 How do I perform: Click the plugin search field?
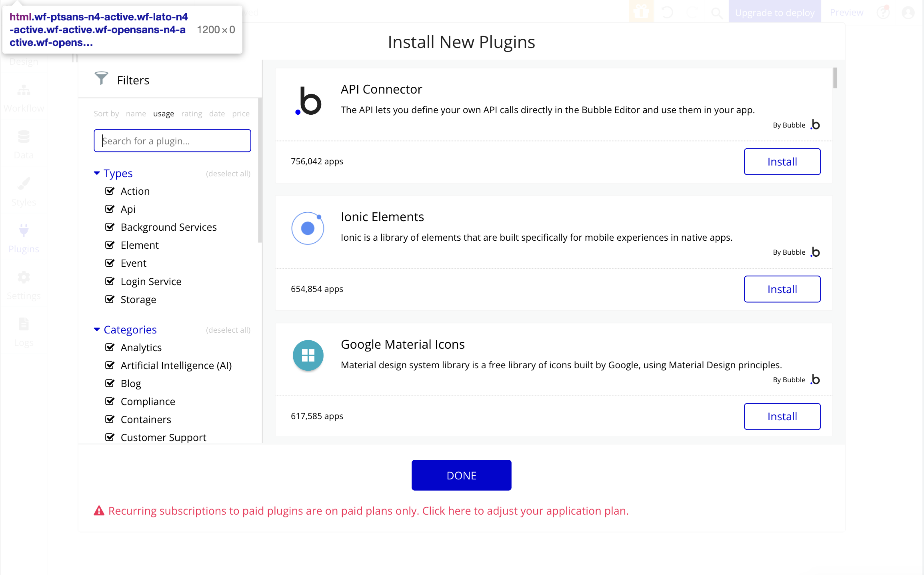[x=172, y=140]
